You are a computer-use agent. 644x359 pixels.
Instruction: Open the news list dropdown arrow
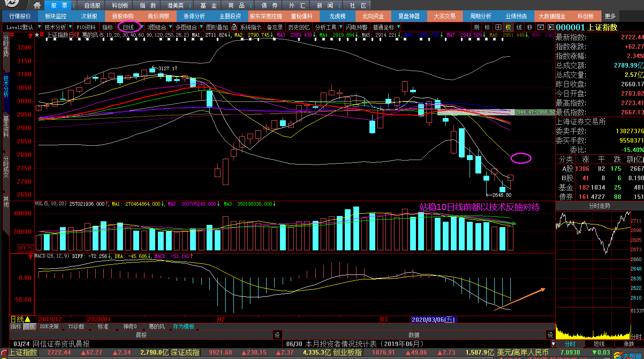[553, 344]
